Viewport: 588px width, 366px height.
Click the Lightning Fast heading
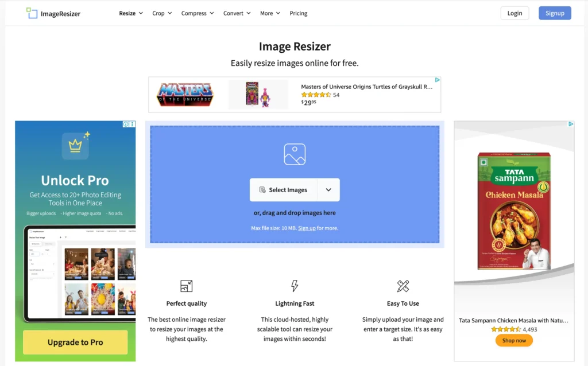point(295,303)
